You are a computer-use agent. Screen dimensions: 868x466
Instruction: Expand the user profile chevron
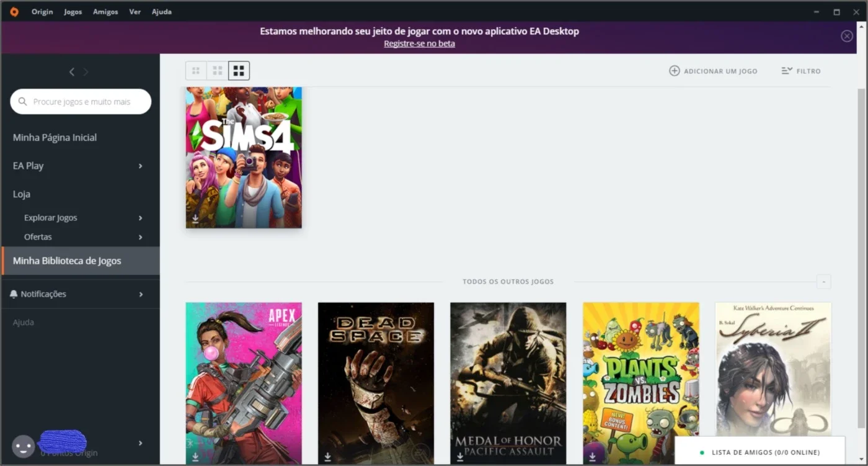coord(141,443)
